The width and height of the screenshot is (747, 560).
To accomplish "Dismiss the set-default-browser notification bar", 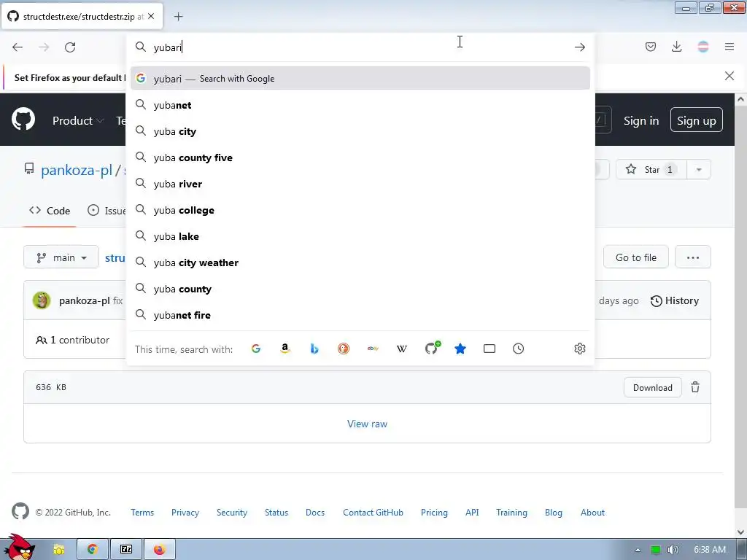I will click(729, 76).
